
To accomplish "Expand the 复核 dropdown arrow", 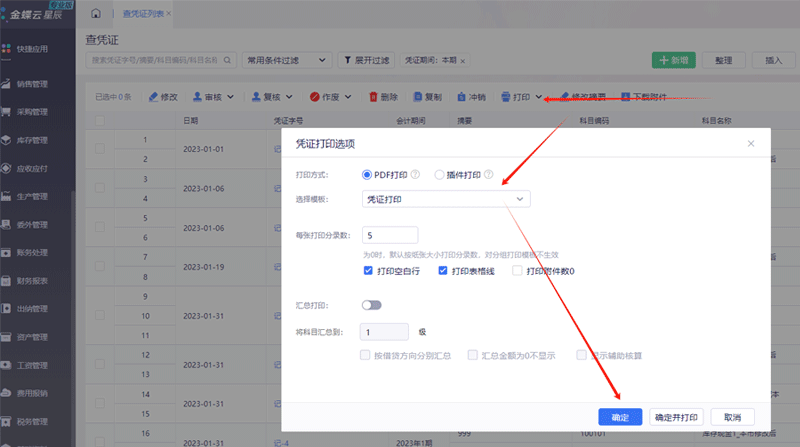I will [289, 97].
